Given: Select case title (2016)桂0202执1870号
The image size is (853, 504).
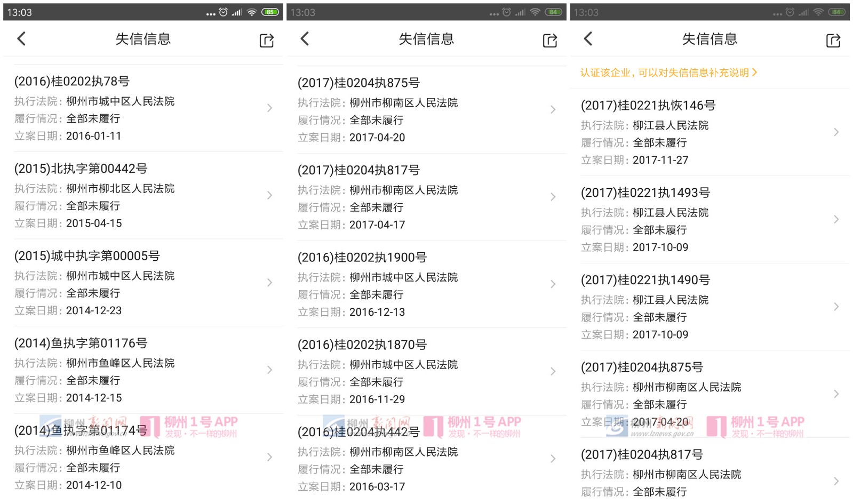Looking at the screenshot, I should (x=362, y=345).
